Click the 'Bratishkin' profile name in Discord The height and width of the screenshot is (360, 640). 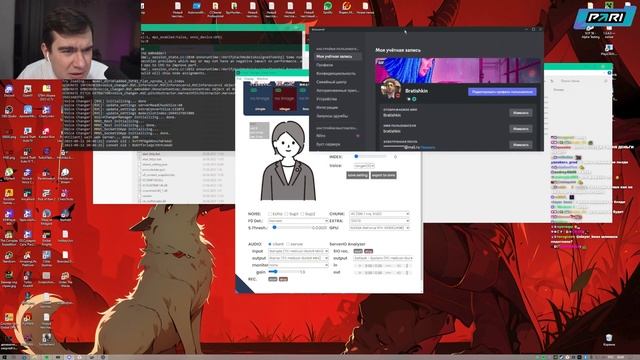point(416,91)
